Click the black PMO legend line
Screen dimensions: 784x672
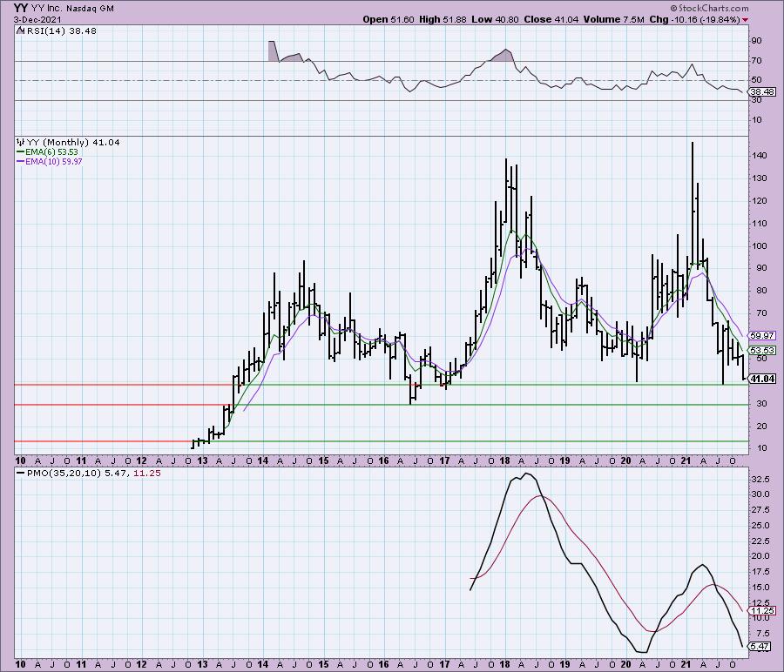pyautogui.click(x=21, y=473)
